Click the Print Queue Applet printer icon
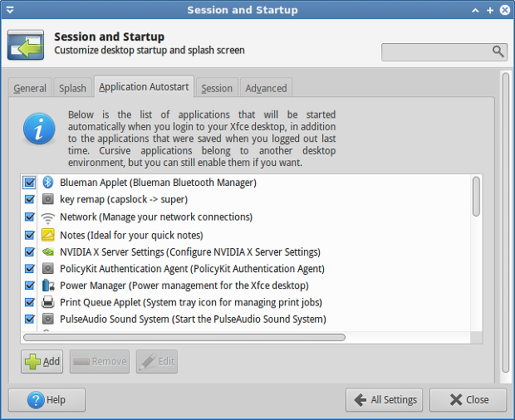Viewport: 515px width, 420px height. pyautogui.click(x=48, y=302)
